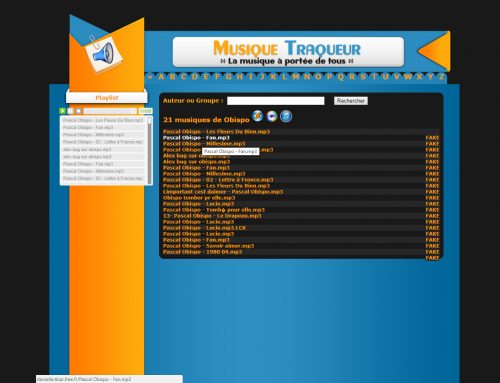Image resolution: width=500 pixels, height=383 pixels.
Task: Browse artists starting with F
Action: click(x=217, y=77)
